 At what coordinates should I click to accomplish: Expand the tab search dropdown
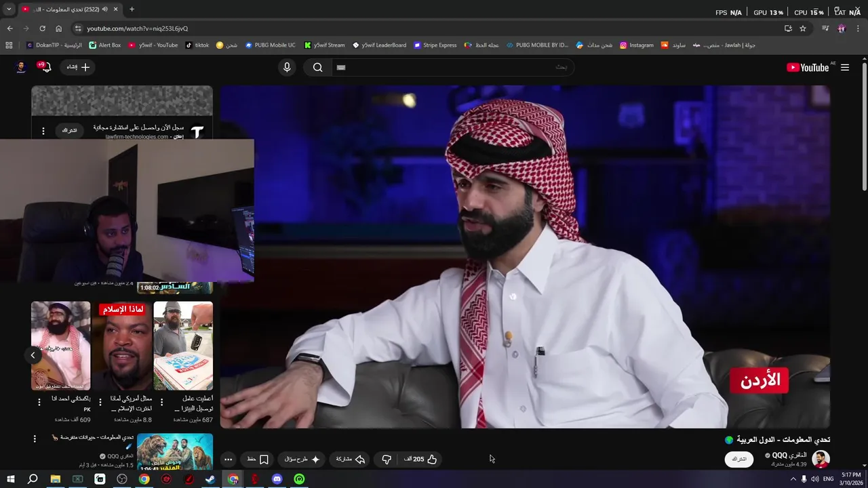click(x=9, y=9)
